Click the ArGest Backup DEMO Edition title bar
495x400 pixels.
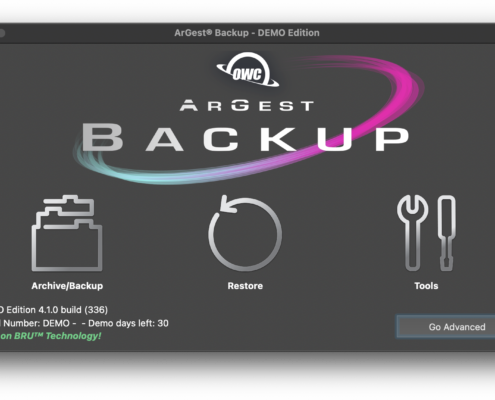tap(247, 33)
